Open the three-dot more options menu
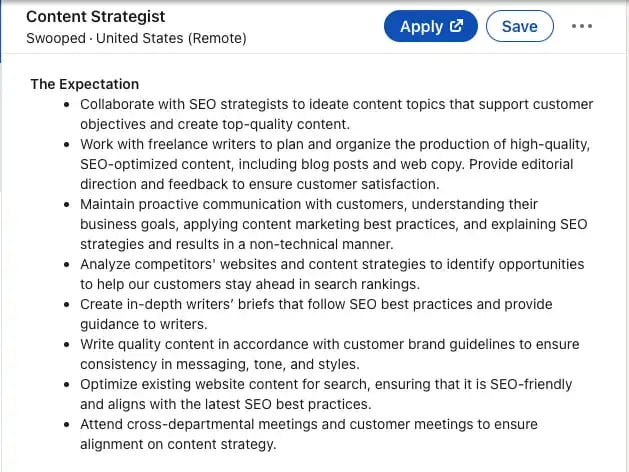This screenshot has height=472, width=629. pos(582,27)
